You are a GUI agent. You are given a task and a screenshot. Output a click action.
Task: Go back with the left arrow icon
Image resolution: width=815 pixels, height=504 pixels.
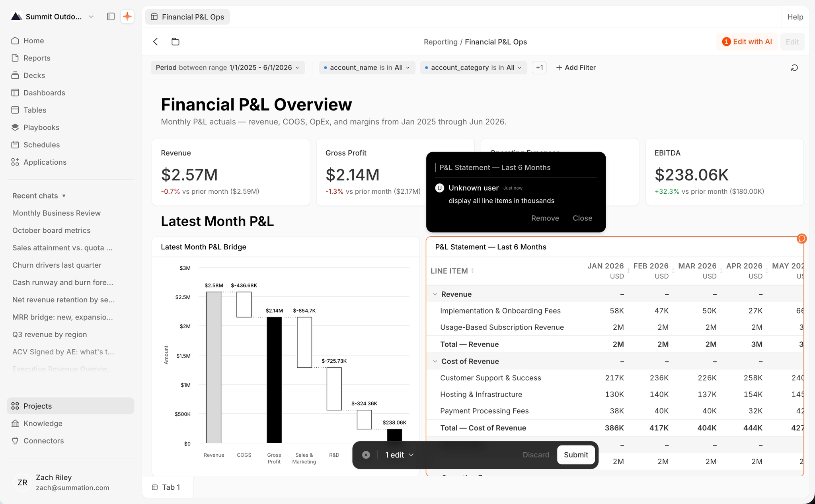click(x=156, y=42)
